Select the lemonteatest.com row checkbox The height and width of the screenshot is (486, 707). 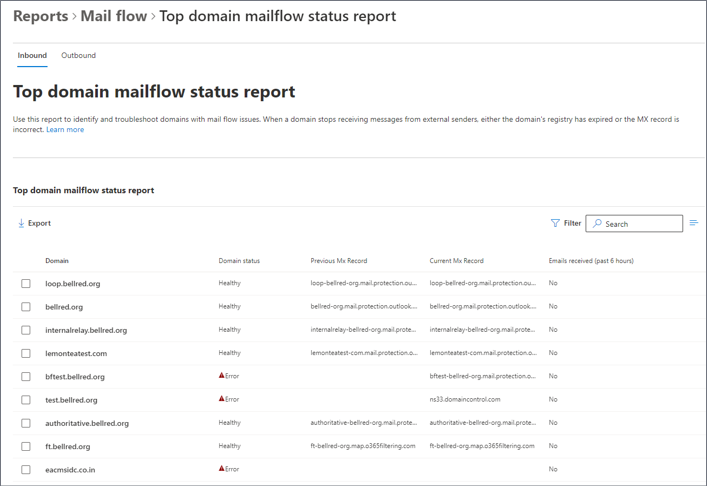click(26, 353)
